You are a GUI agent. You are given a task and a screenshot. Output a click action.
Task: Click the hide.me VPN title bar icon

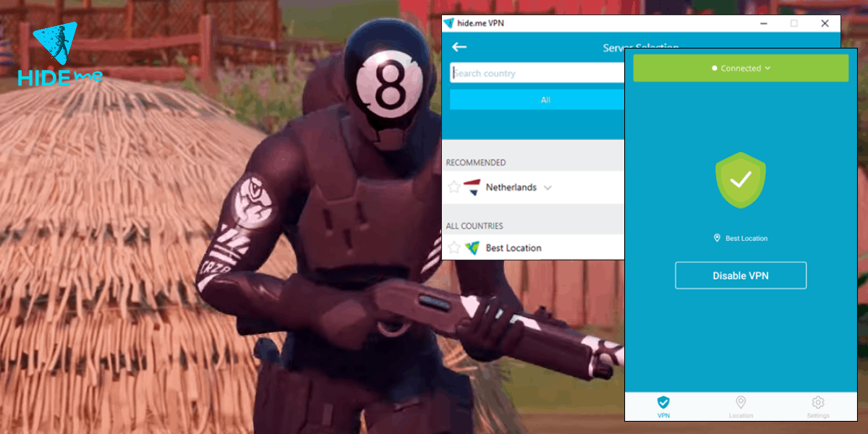coord(448,23)
